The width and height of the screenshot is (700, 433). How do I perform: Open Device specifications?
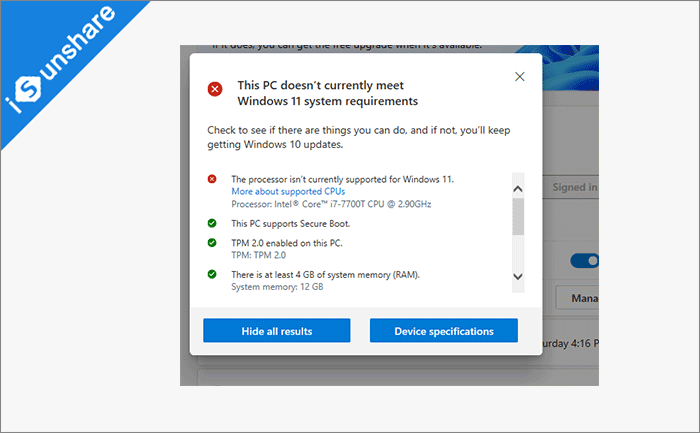pos(443,331)
